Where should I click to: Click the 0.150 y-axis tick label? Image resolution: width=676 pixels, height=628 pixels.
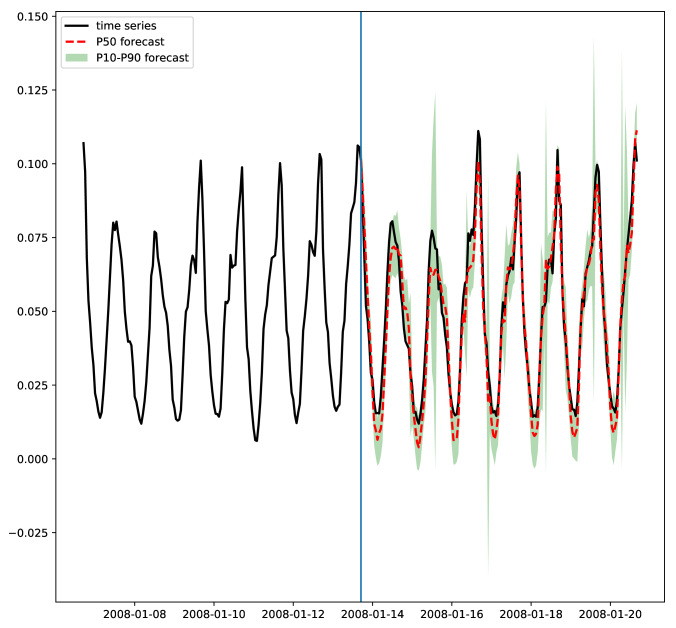point(33,17)
